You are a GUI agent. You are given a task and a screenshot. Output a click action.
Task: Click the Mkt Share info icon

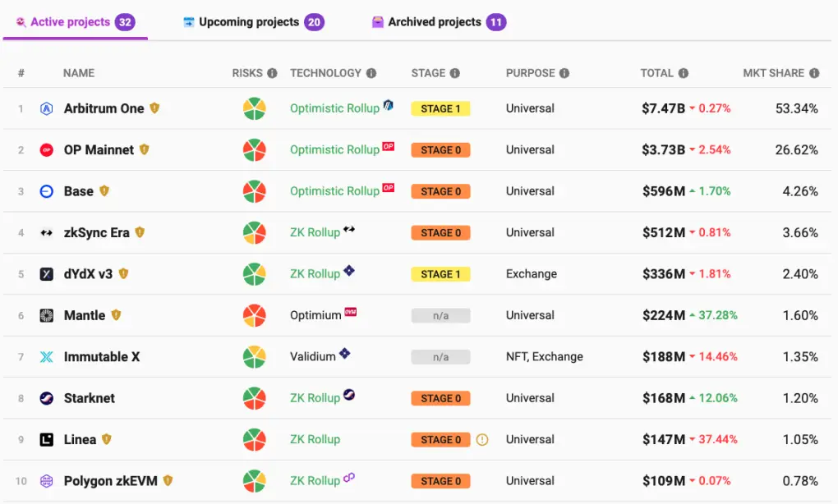814,73
